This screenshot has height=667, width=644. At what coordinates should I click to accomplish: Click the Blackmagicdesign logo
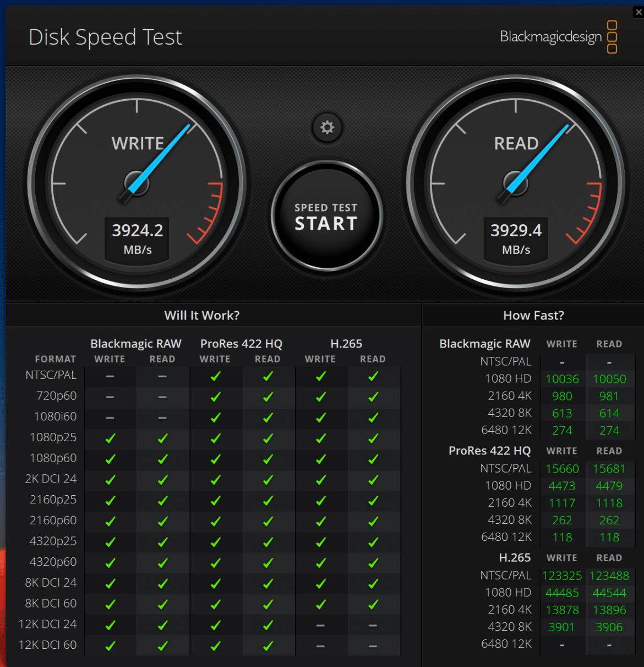(559, 37)
